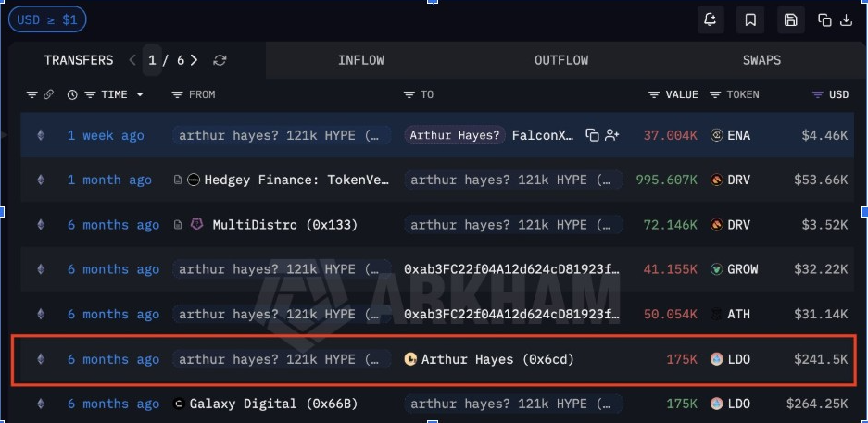
Task: Switch to TRANSFERS tab
Action: point(79,60)
